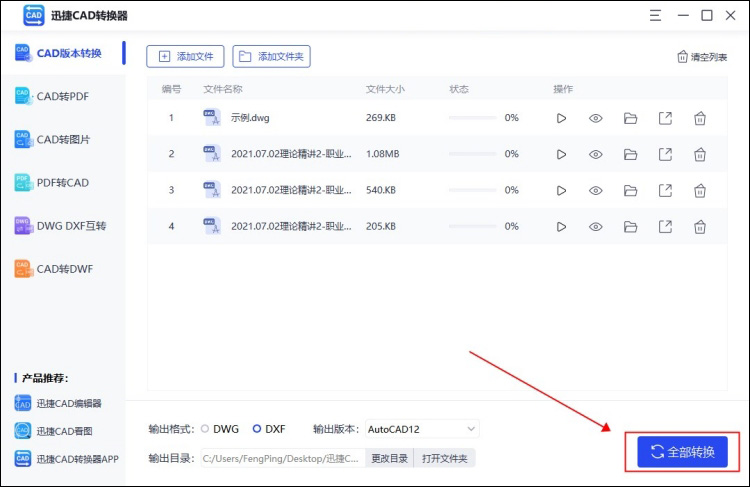Click the 迅捷CAD转换器 app logo
Screen dimensions: 750x487
click(x=33, y=15)
